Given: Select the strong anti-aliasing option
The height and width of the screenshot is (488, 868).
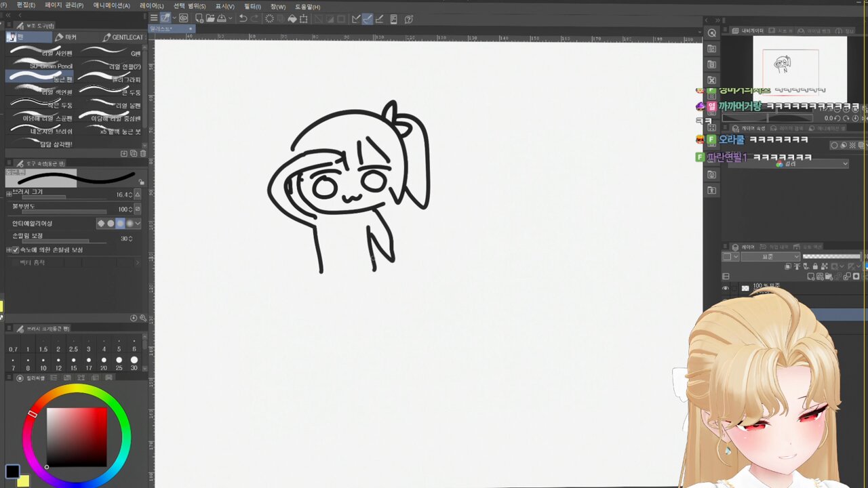Looking at the screenshot, I should (x=129, y=223).
